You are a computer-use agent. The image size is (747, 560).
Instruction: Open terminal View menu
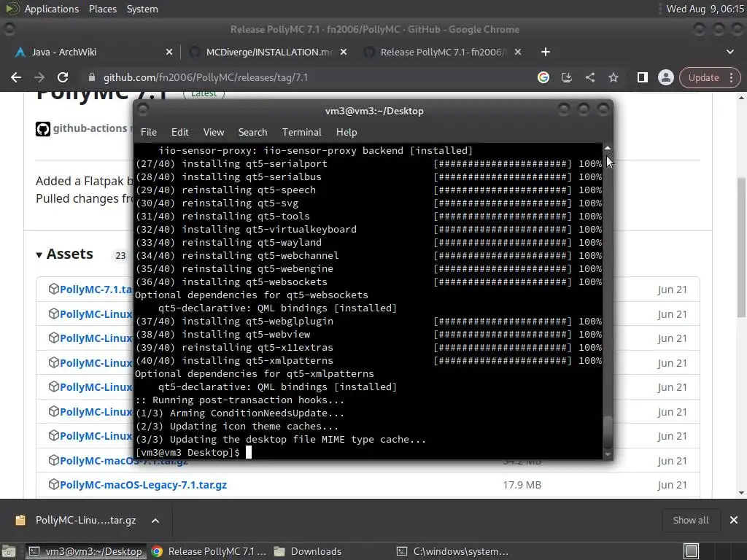[x=214, y=133]
